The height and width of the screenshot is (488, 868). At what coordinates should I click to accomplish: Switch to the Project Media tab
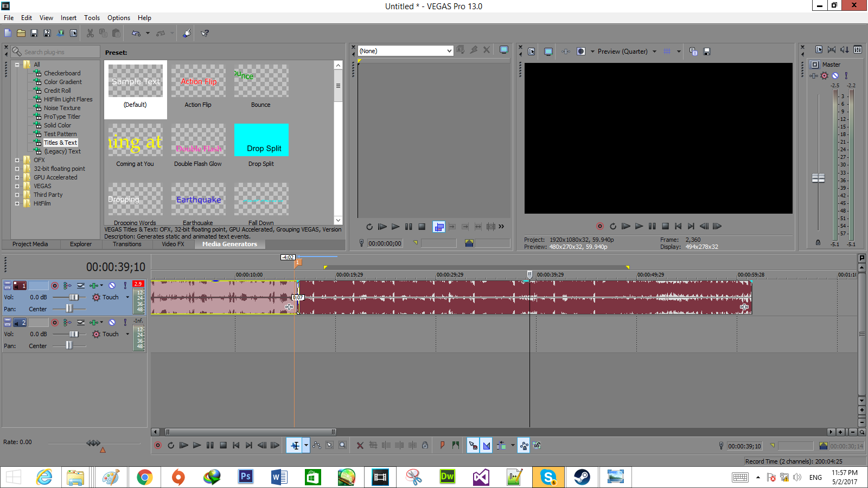[30, 244]
